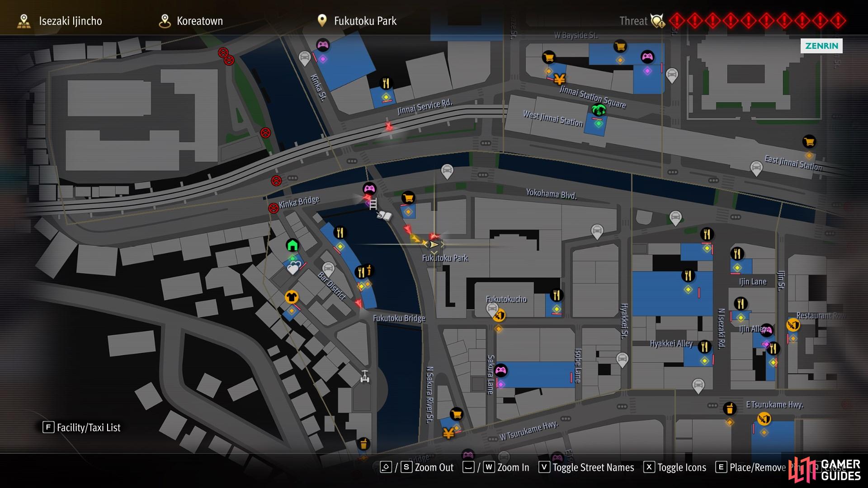Select the orange shirt clothing shop icon

pyautogui.click(x=292, y=297)
